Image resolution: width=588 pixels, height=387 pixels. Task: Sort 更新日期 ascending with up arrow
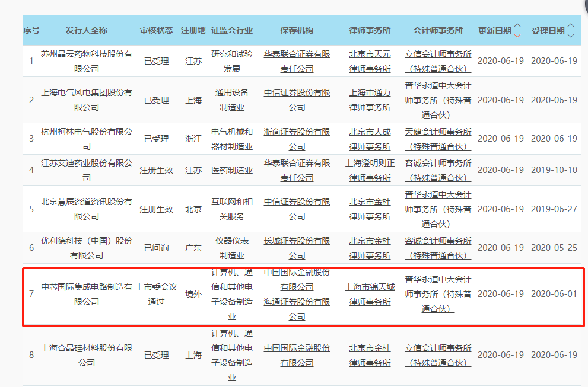(517, 26)
